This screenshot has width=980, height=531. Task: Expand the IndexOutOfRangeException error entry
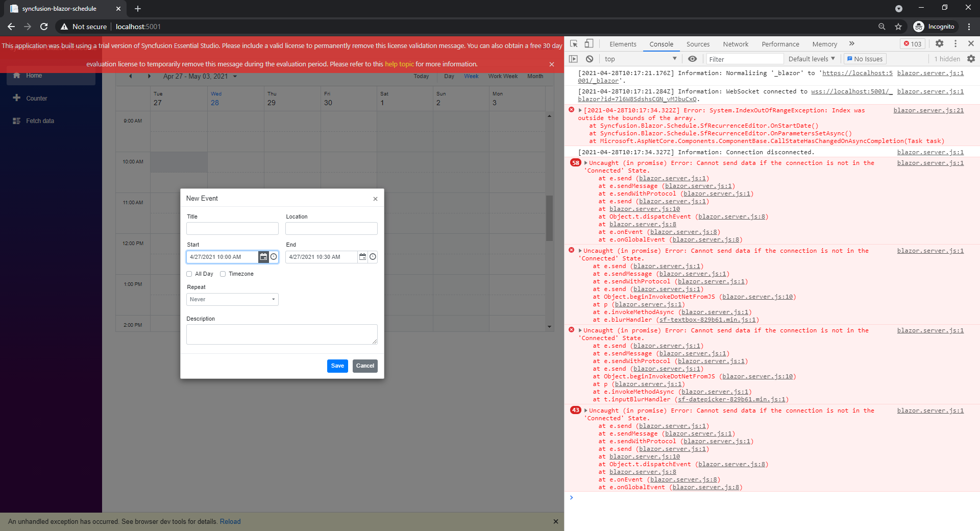(580, 110)
